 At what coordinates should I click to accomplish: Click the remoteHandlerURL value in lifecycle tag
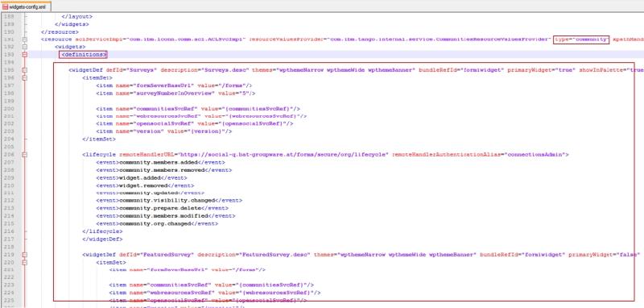(283, 155)
